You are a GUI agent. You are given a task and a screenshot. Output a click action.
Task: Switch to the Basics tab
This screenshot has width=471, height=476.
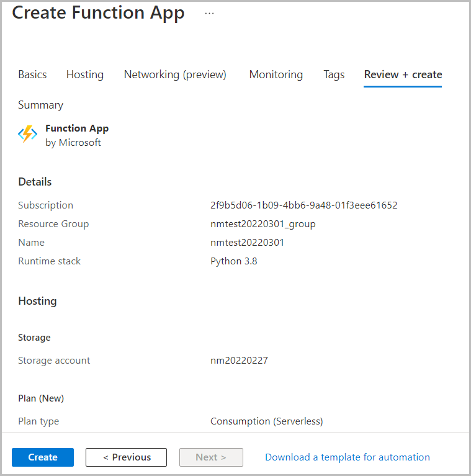click(32, 74)
